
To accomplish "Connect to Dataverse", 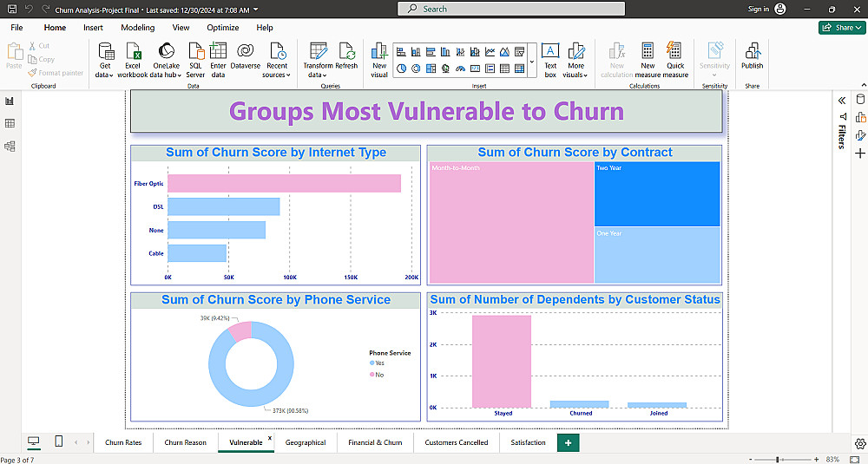I will click(246, 56).
